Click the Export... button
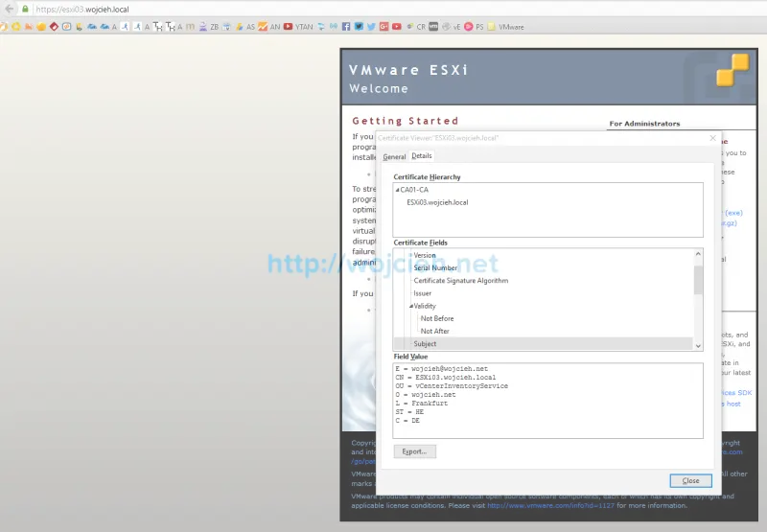 click(x=415, y=451)
